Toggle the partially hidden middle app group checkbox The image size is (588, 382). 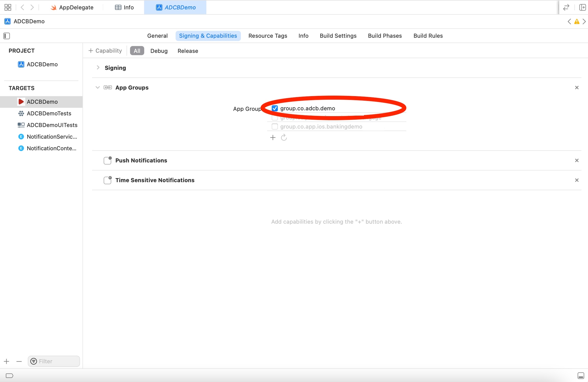[x=275, y=118]
